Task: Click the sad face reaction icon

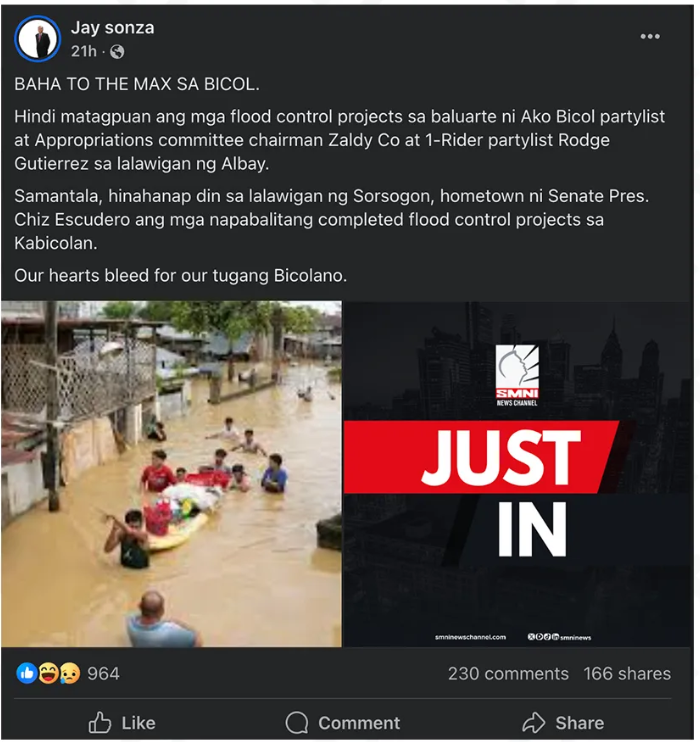Action: 69,672
